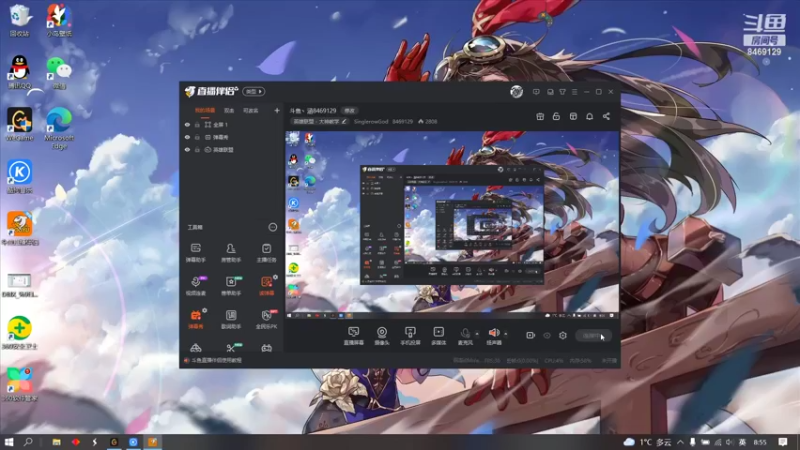800x450 pixels.
Task: Show hidden icons in system tray
Action: pos(680,442)
